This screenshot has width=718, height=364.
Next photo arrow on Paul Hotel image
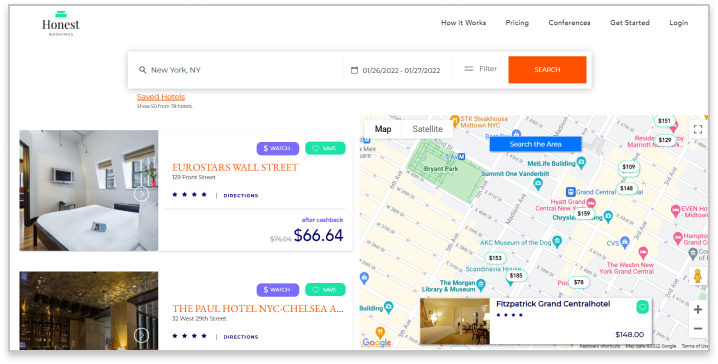pos(141,336)
